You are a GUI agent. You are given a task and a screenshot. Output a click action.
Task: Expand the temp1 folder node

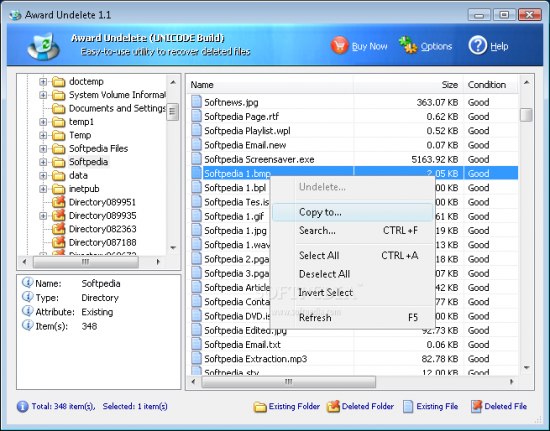click(43, 122)
